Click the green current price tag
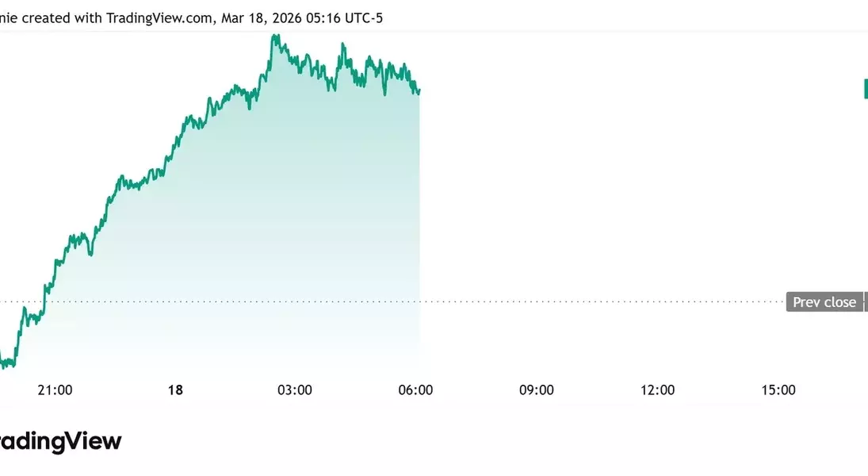 865,89
